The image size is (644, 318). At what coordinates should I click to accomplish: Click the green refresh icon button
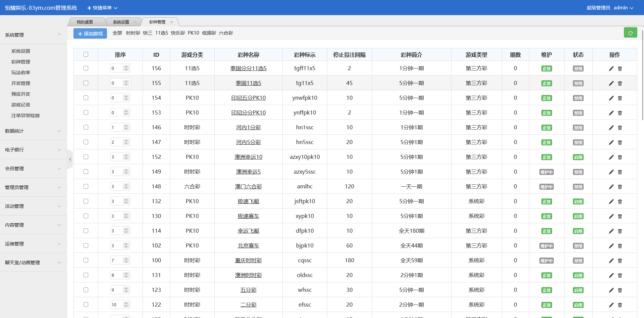coord(630,33)
